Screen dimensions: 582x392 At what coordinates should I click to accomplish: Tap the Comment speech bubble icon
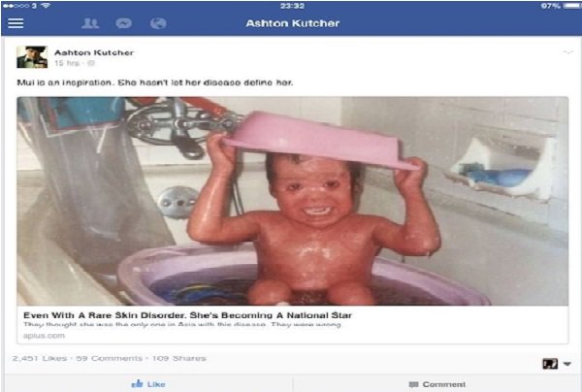(413, 384)
